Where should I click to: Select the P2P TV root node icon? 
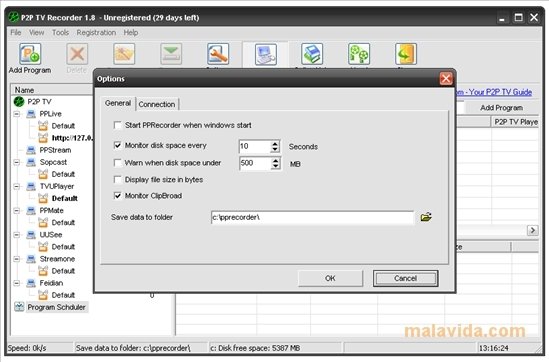tap(19, 102)
